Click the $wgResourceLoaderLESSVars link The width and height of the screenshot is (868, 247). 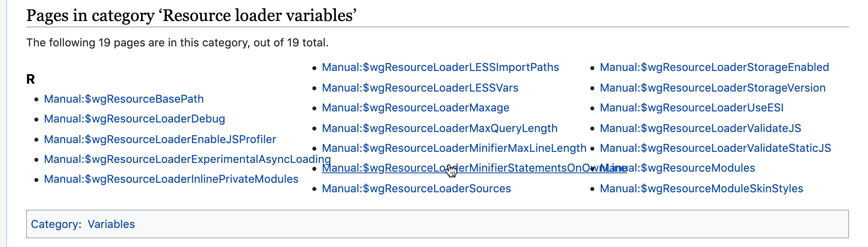(420, 88)
